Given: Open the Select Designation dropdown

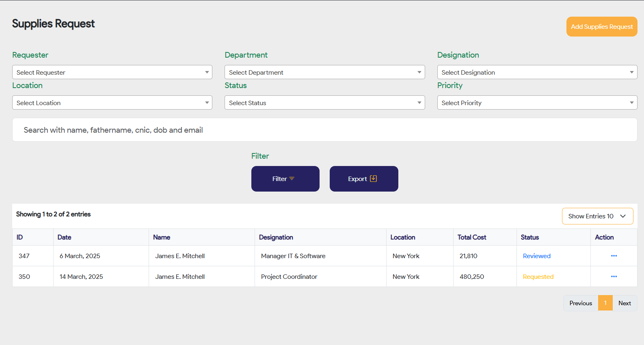Looking at the screenshot, I should [537, 72].
